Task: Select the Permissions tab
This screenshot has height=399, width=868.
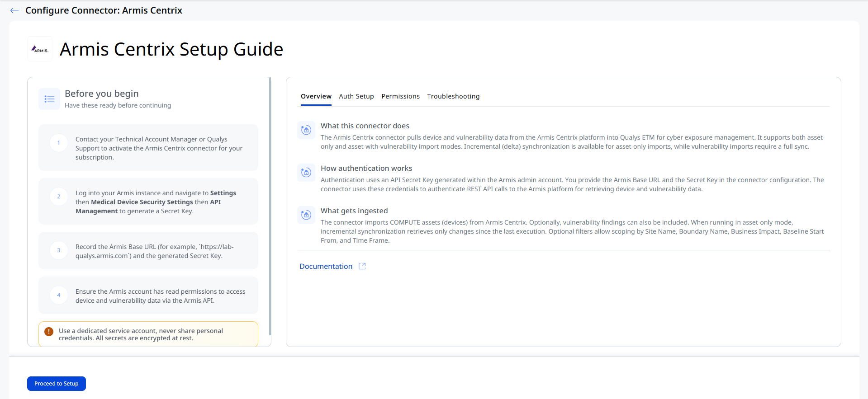Action: pos(400,96)
